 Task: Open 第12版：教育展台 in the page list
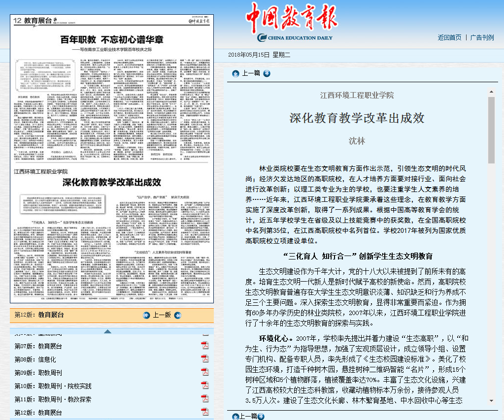coord(38,413)
